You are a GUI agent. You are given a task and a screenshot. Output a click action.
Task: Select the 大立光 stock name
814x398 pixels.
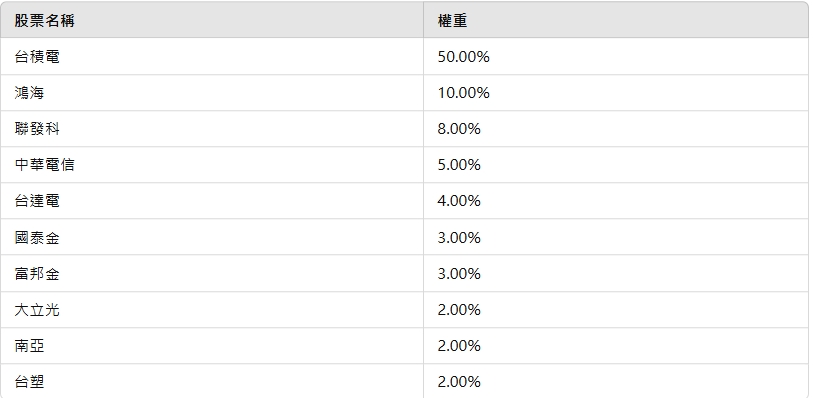point(37,310)
